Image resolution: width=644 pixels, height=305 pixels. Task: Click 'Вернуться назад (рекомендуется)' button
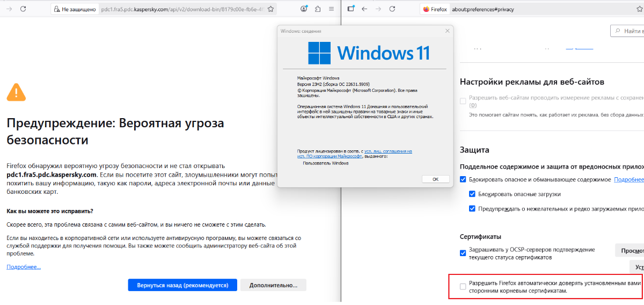[x=182, y=285]
